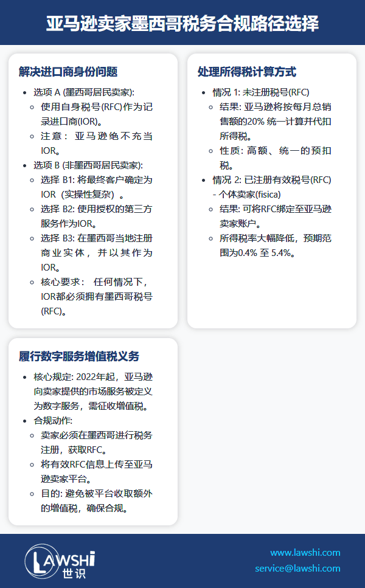
Task: Select the 选择 B2 第三方服务 sub-item
Action: point(96,216)
